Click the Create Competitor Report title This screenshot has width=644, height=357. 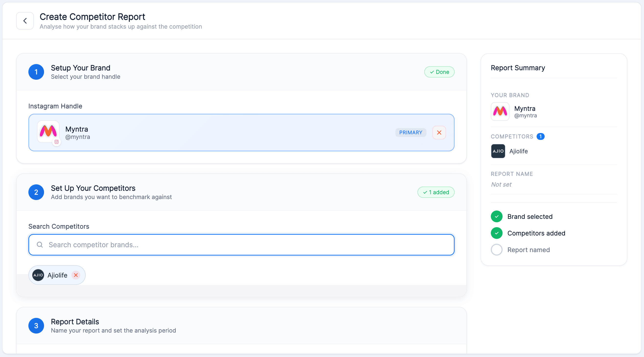click(x=92, y=17)
